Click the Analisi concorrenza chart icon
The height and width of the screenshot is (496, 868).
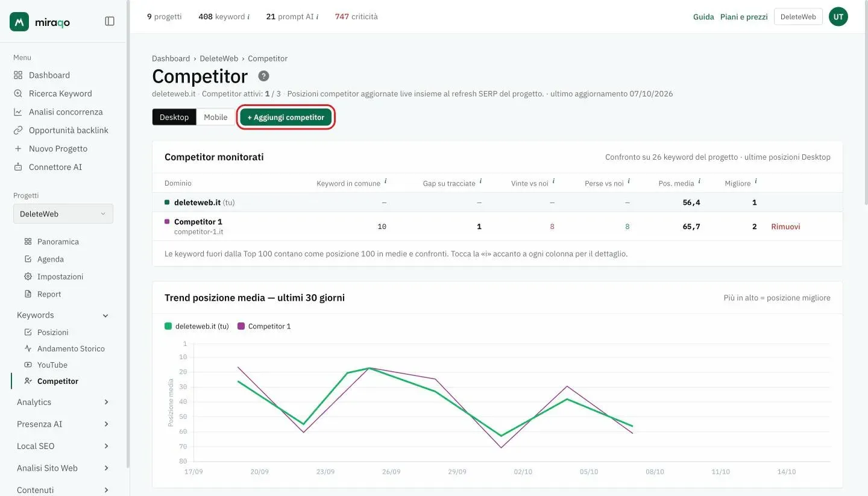click(x=18, y=112)
